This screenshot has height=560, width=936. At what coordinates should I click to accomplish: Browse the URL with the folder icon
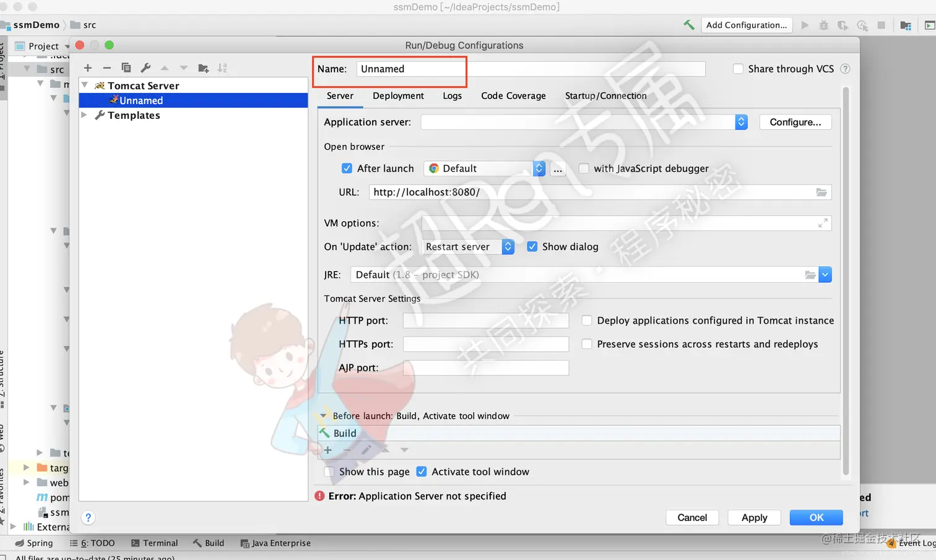(821, 192)
